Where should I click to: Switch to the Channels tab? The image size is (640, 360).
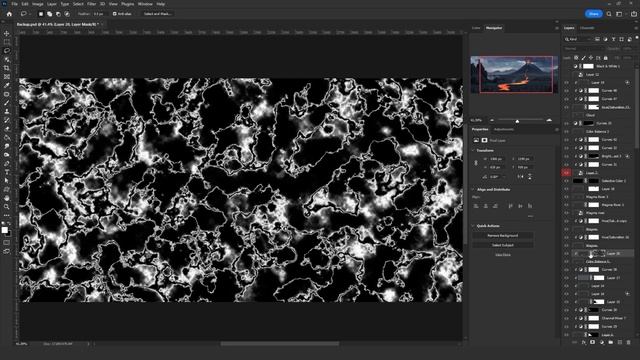[x=587, y=28]
